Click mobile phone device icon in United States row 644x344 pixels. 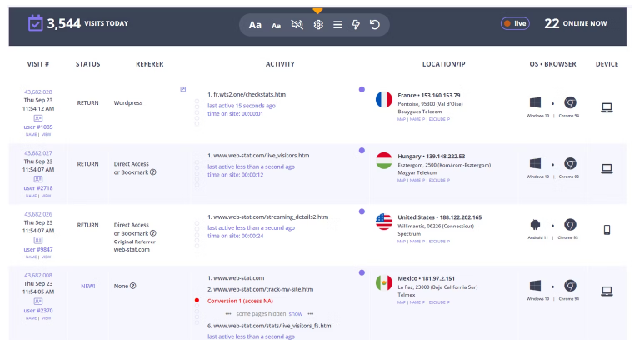coord(607,230)
